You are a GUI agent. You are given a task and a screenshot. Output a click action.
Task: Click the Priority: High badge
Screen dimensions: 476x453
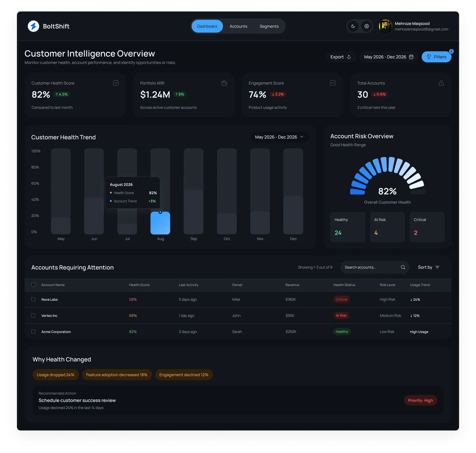pyautogui.click(x=420, y=400)
